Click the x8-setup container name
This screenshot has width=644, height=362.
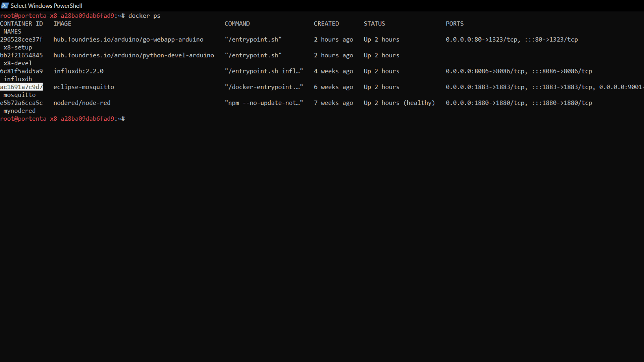[18, 47]
